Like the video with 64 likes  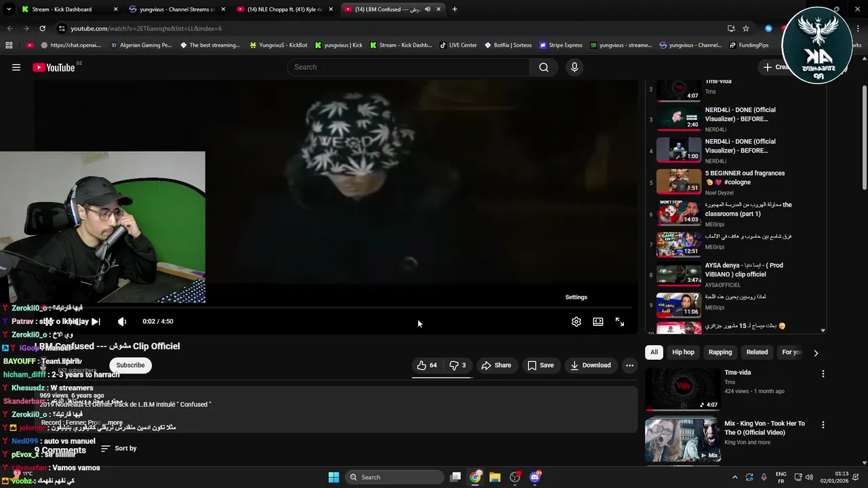click(x=427, y=365)
